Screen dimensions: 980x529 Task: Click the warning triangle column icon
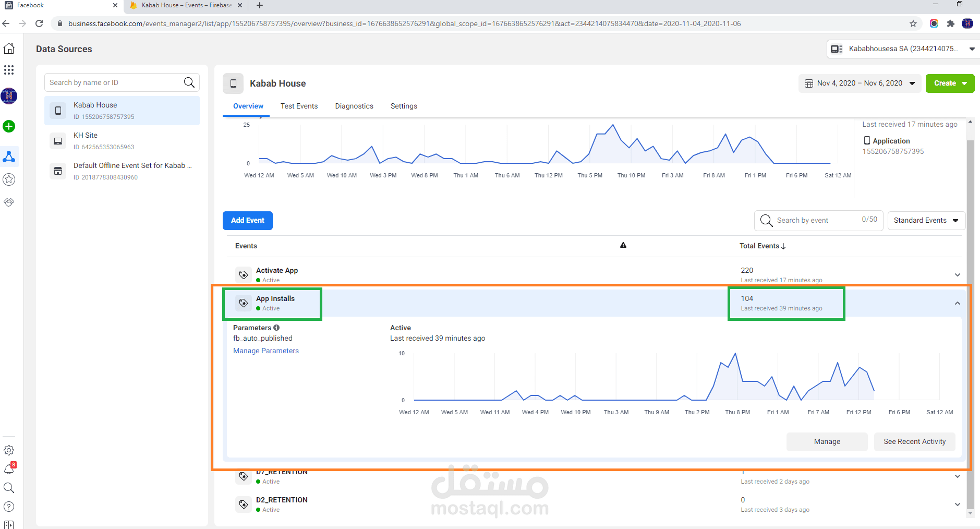(623, 245)
